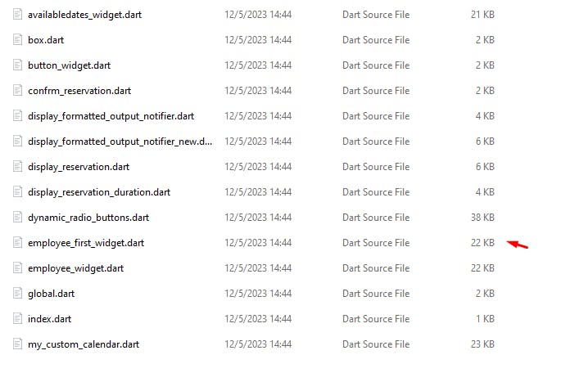This screenshot has width=588, height=373.
Task: Select the display_reservation_duration.dart file name
Action: click(x=99, y=192)
